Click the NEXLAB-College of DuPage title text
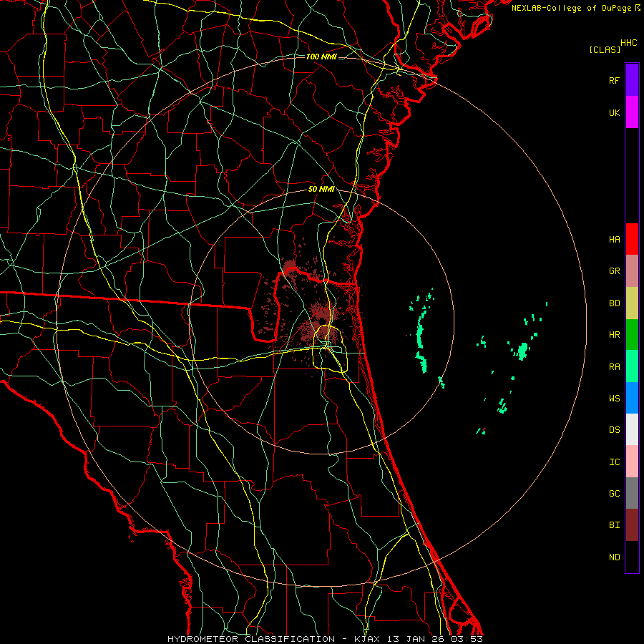 pos(571,8)
